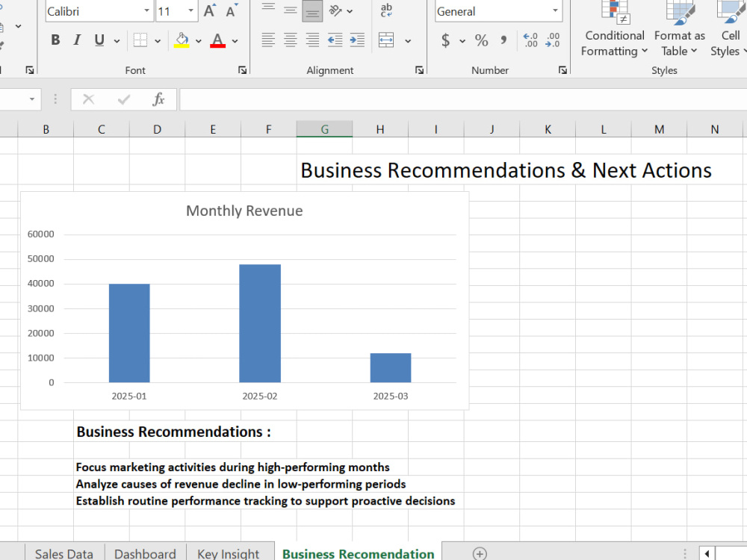
Task: Open Number format dialog launcher
Action: 562,70
